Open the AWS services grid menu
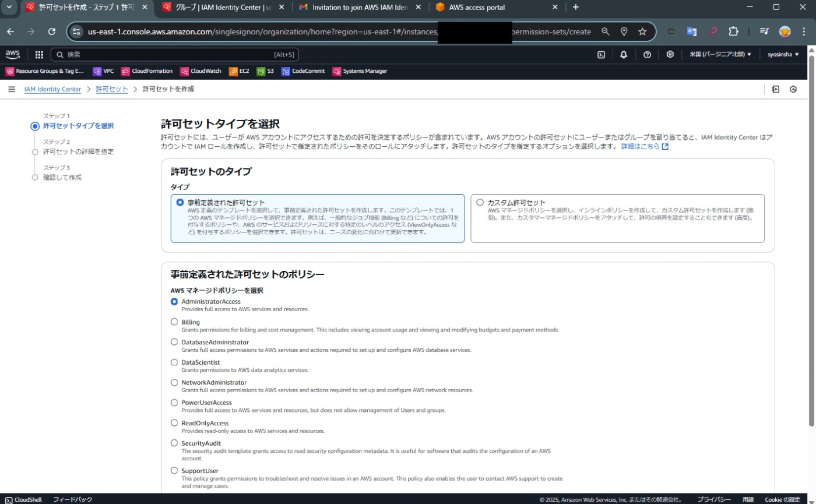Image resolution: width=816 pixels, height=504 pixels. (x=39, y=55)
